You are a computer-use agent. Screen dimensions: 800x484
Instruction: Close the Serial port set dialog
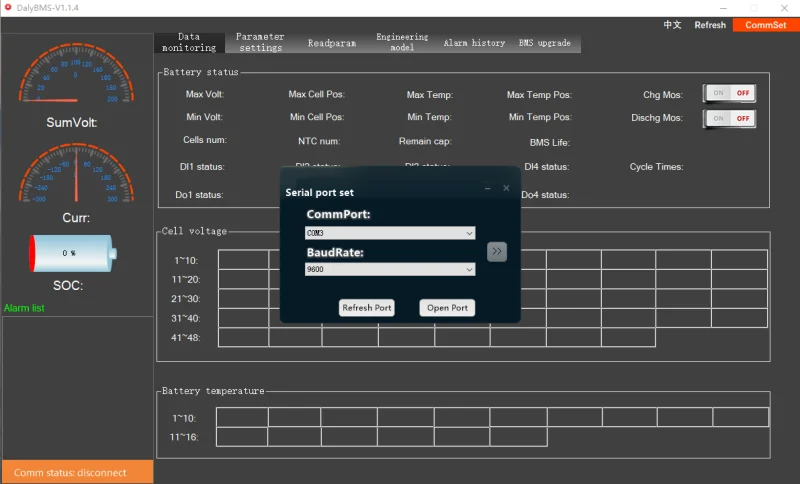[506, 188]
